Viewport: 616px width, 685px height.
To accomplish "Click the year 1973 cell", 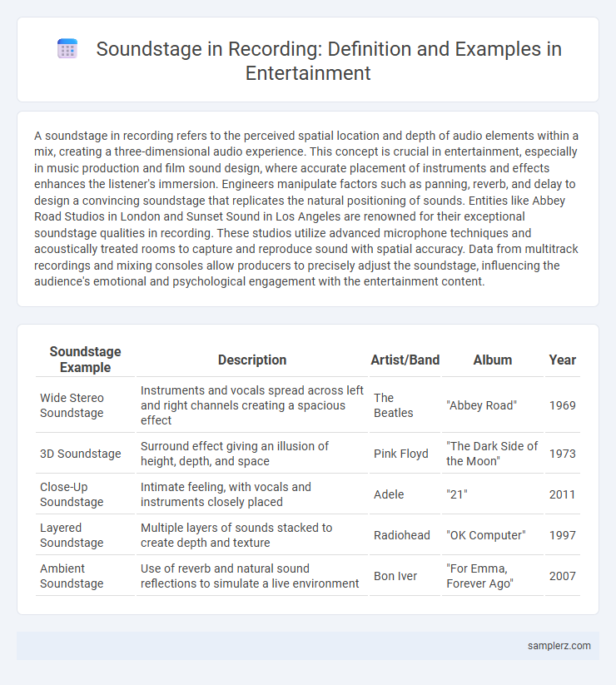I will [562, 454].
